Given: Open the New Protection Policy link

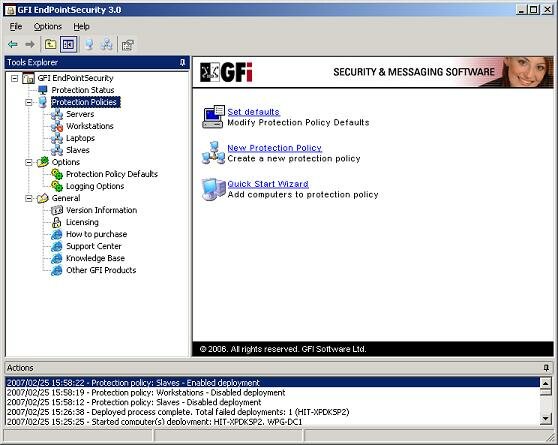Looking at the screenshot, I should [274, 148].
